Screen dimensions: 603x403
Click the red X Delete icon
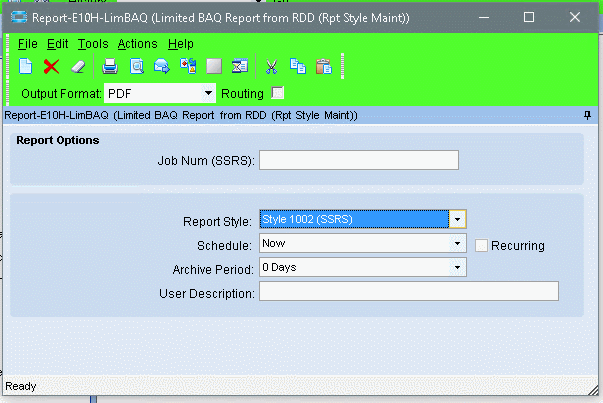pyautogui.click(x=51, y=67)
